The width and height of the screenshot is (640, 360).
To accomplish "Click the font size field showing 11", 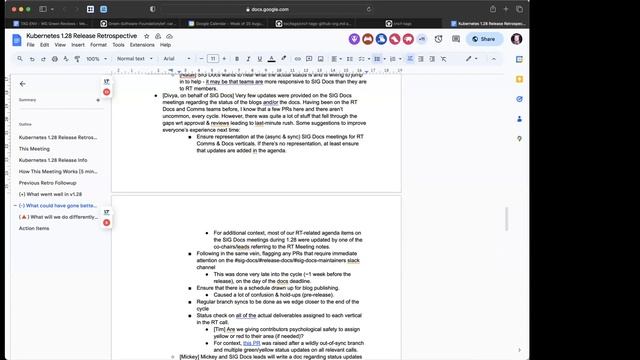I will [213, 59].
